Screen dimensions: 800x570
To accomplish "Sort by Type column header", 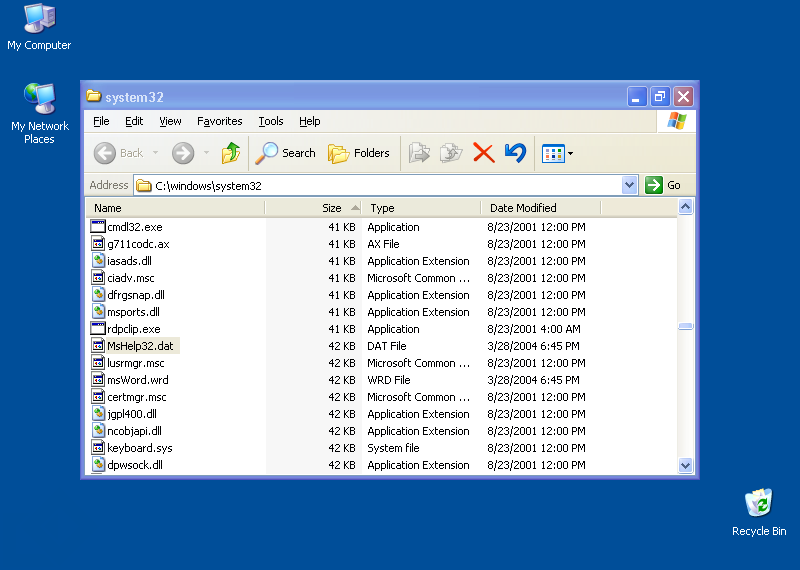I will [x=421, y=208].
